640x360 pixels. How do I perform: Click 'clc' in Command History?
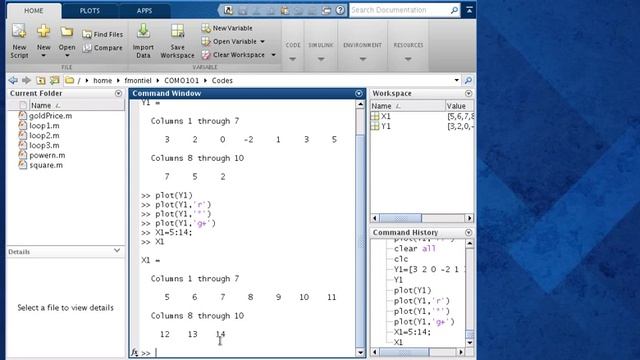(401, 259)
